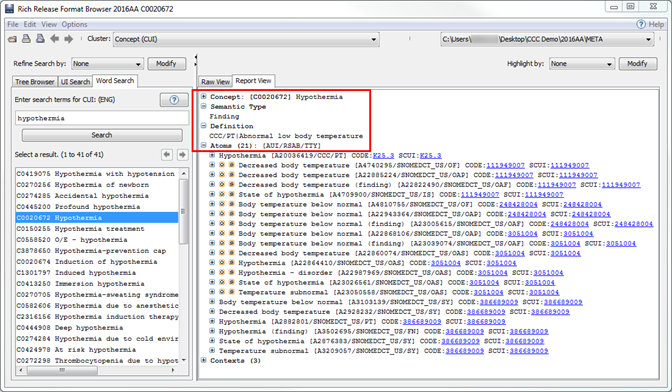The height and width of the screenshot is (392, 672).
Task: Select the Word Search tab
Action: 115,81
